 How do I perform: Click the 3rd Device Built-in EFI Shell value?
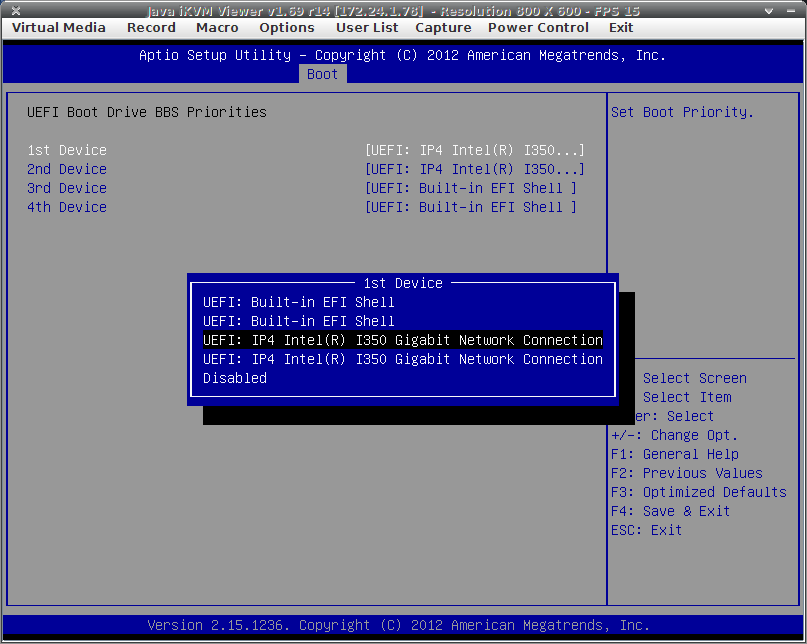pos(471,188)
